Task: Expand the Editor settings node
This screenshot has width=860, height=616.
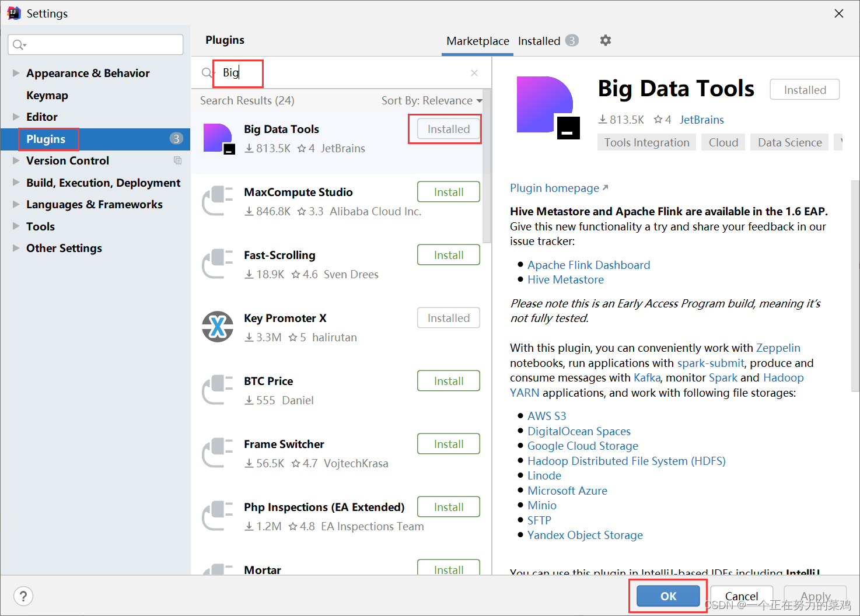Action: 16,117
